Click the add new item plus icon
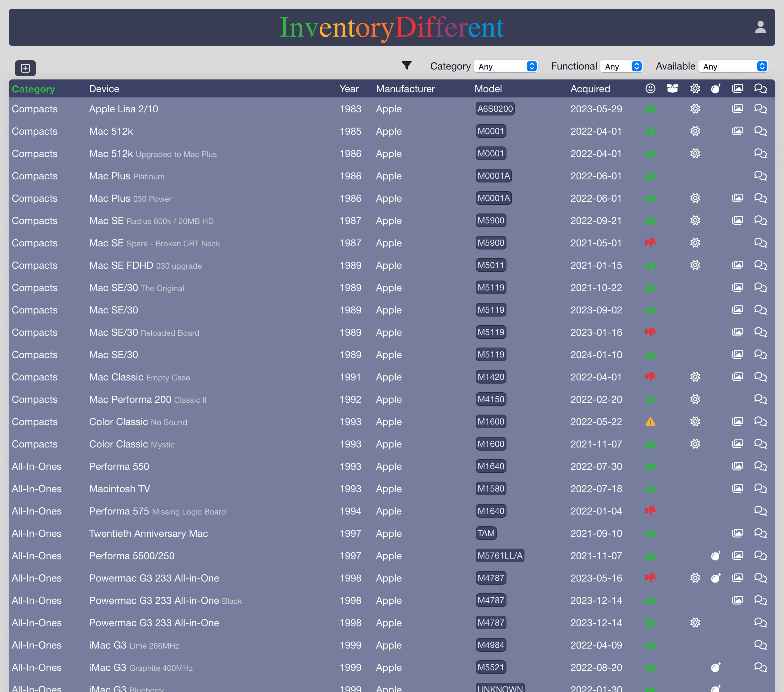 (25, 68)
